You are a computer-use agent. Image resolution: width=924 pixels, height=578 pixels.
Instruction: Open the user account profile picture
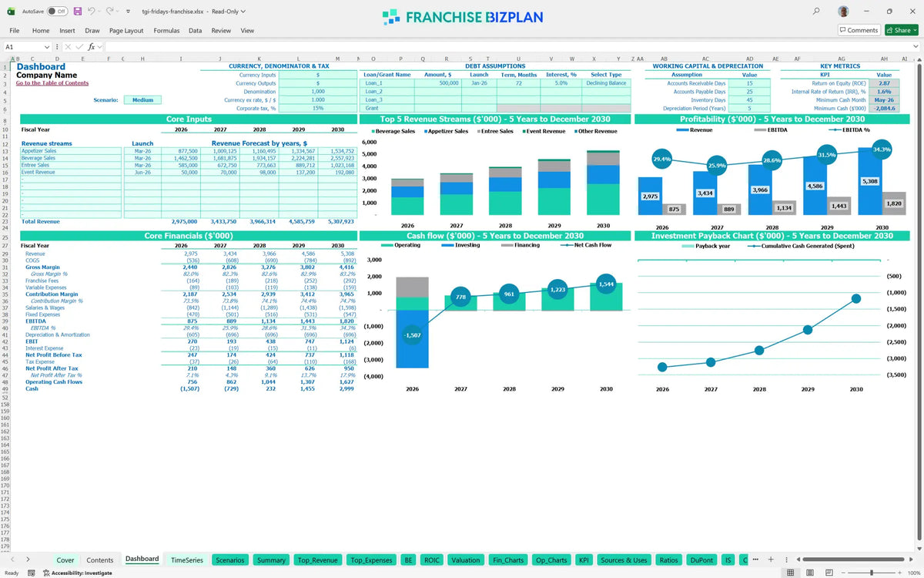[x=844, y=12]
